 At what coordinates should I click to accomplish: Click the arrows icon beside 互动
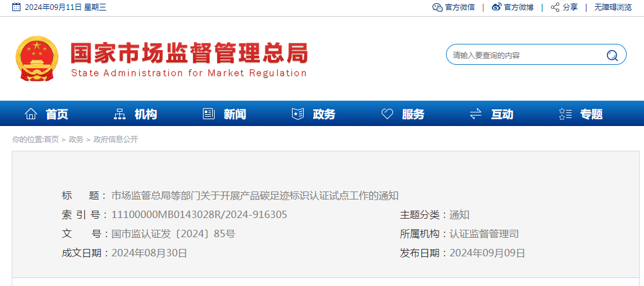(476, 114)
